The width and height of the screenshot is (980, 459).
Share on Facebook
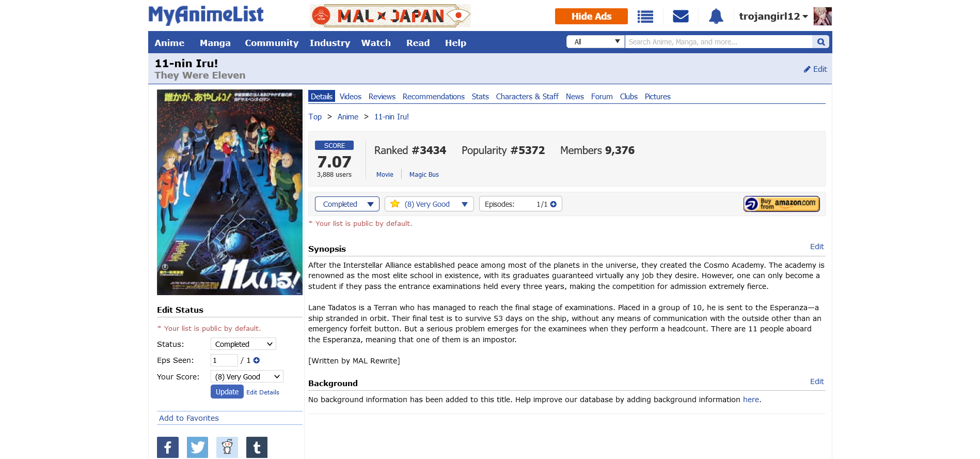(x=168, y=447)
